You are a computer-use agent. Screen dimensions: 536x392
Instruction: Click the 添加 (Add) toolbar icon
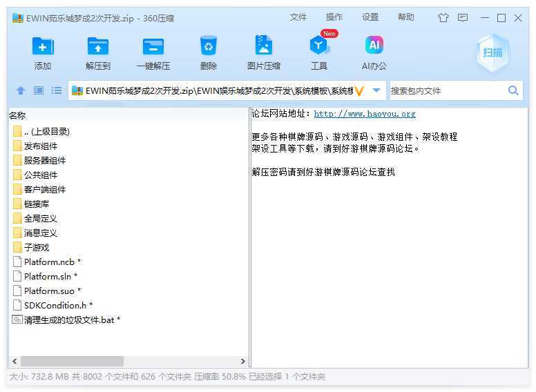point(43,46)
